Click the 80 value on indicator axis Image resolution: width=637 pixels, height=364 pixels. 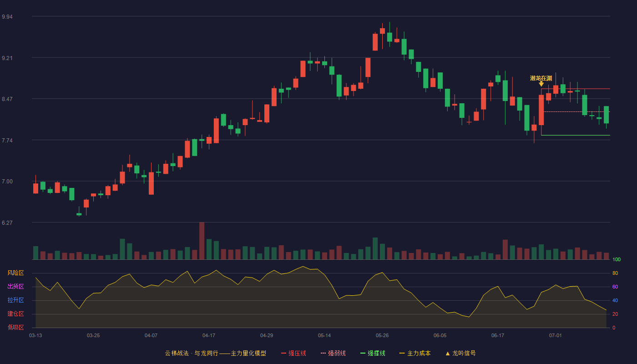tap(615, 273)
